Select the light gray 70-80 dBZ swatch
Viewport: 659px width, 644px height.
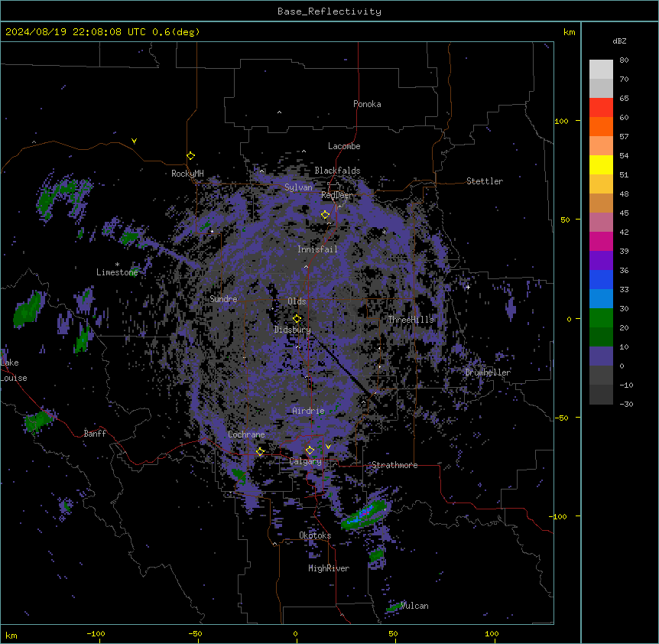(601, 69)
